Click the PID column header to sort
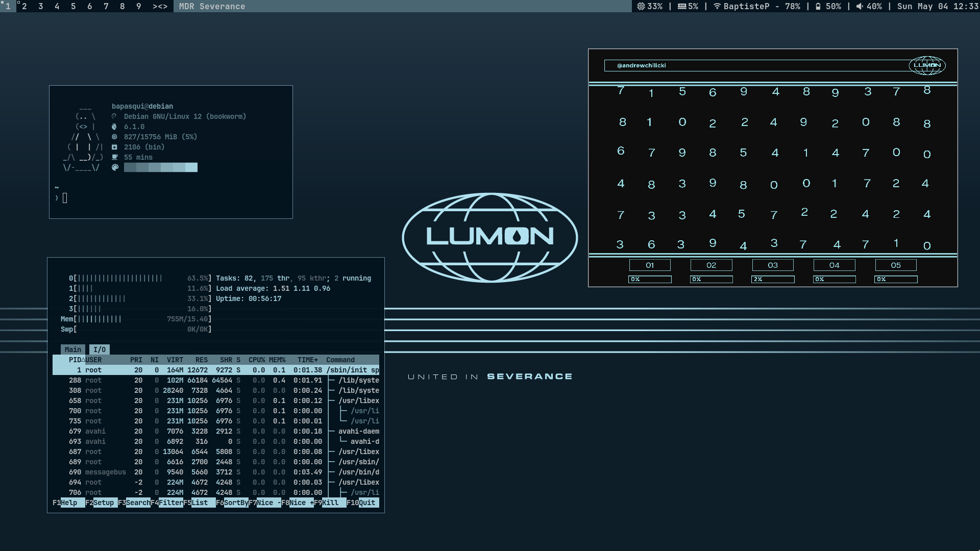 [76, 360]
